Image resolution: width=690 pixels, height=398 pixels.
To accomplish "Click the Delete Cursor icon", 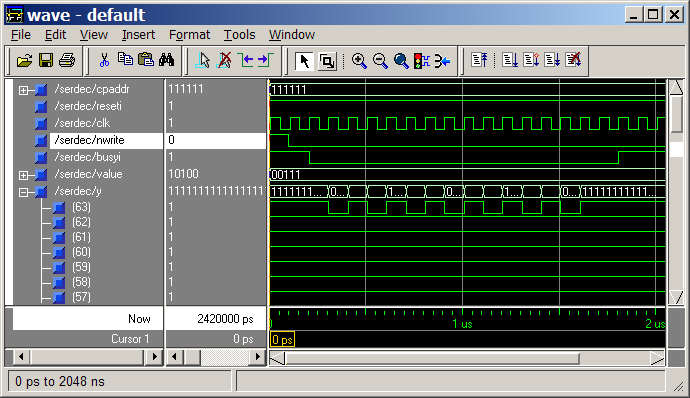I will tap(225, 60).
